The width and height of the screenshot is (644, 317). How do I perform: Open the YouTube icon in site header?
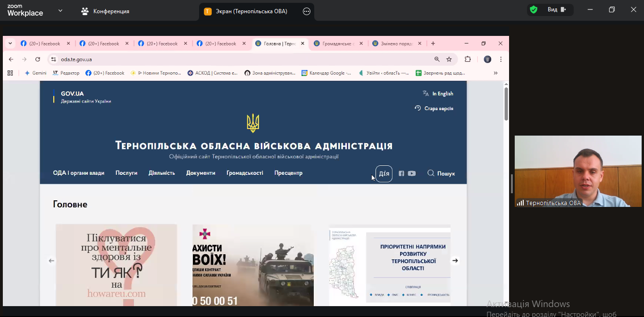(412, 173)
